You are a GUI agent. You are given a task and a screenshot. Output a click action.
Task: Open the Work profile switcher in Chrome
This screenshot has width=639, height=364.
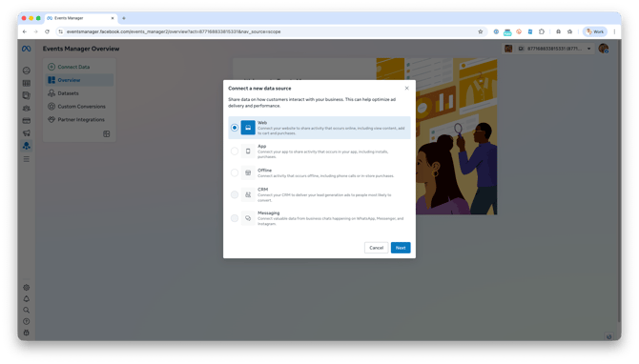tap(595, 31)
